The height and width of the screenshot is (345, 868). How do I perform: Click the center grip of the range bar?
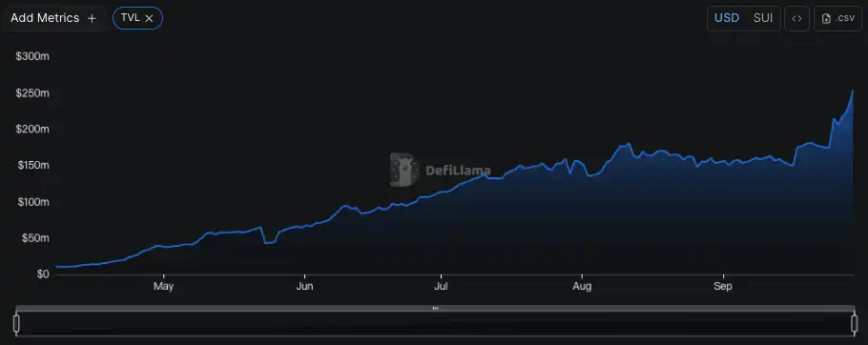[x=435, y=308]
